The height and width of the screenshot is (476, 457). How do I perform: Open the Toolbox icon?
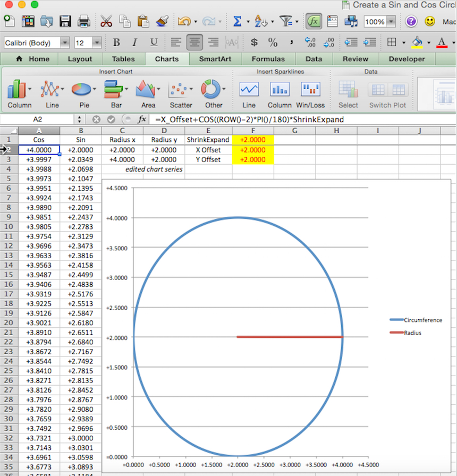pyautogui.click(x=332, y=22)
